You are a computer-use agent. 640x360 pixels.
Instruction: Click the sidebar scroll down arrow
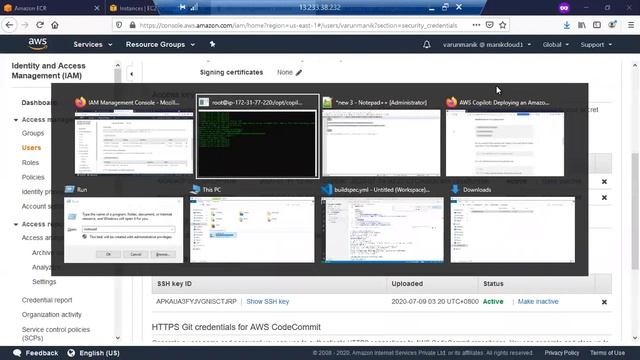tap(118, 338)
